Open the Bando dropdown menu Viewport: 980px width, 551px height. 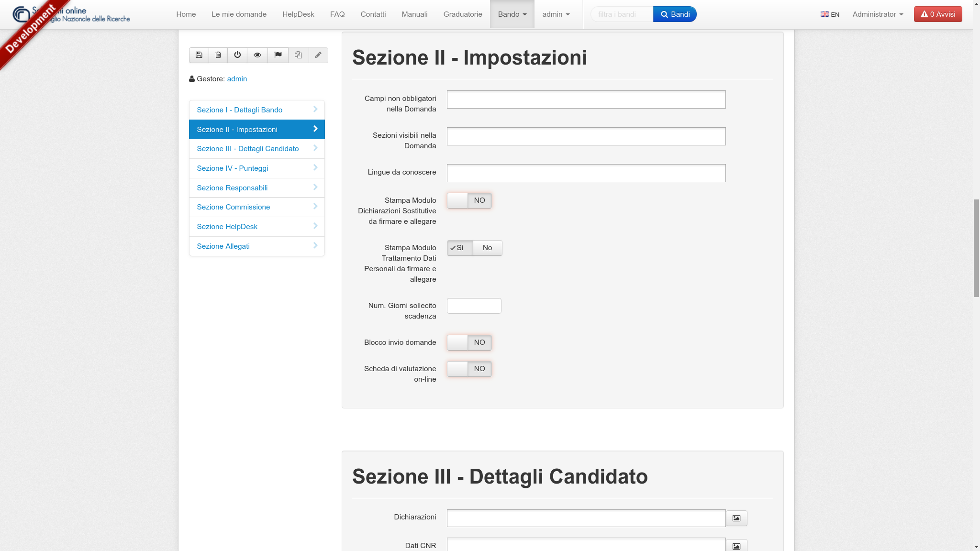click(512, 14)
